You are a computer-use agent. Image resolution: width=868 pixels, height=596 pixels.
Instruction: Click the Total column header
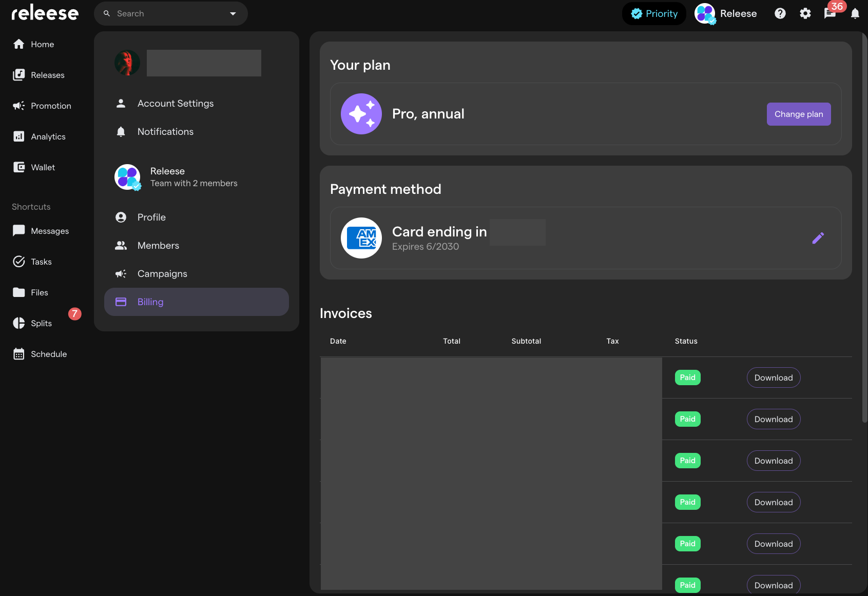452,341
